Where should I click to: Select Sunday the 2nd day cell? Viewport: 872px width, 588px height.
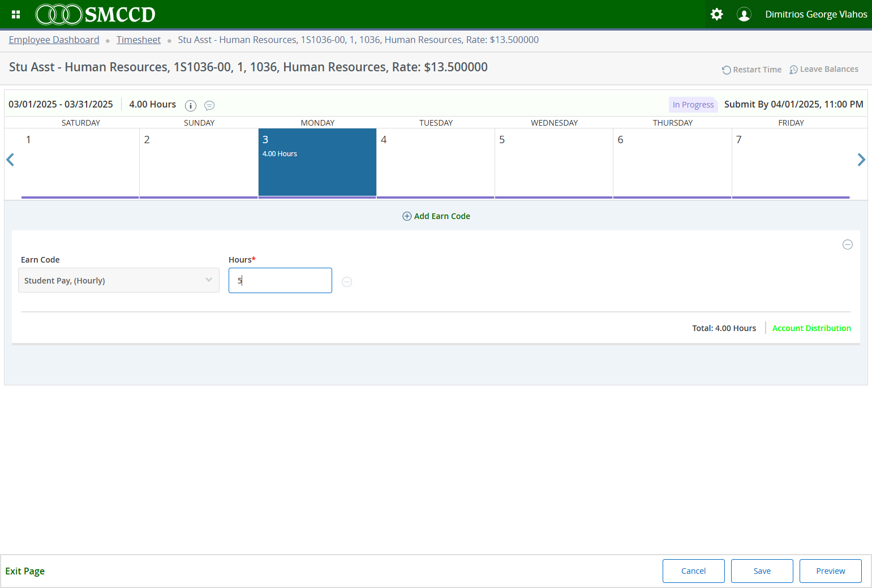pyautogui.click(x=199, y=163)
